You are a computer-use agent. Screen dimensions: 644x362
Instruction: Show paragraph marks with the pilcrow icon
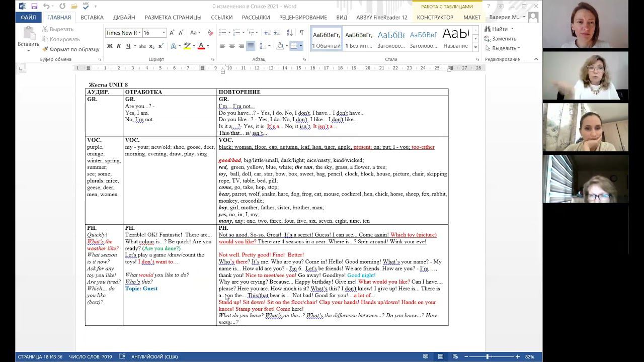tap(301, 33)
